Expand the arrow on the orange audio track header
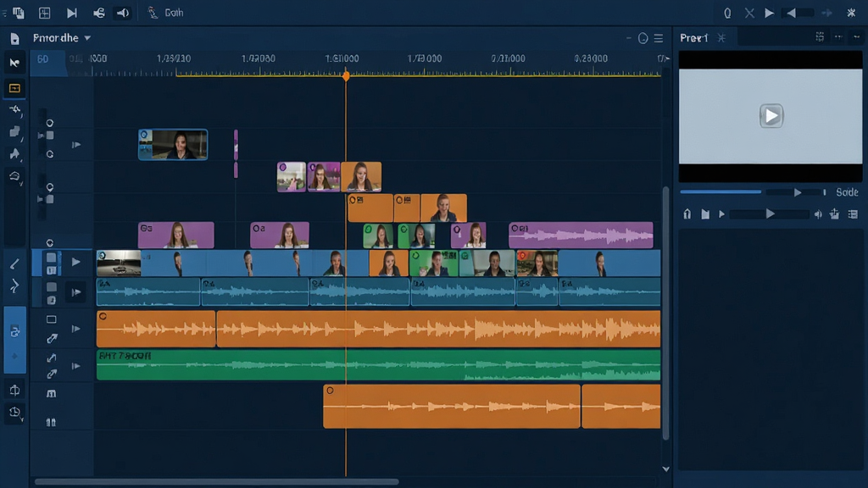Viewport: 868px width, 488px height. (x=75, y=329)
